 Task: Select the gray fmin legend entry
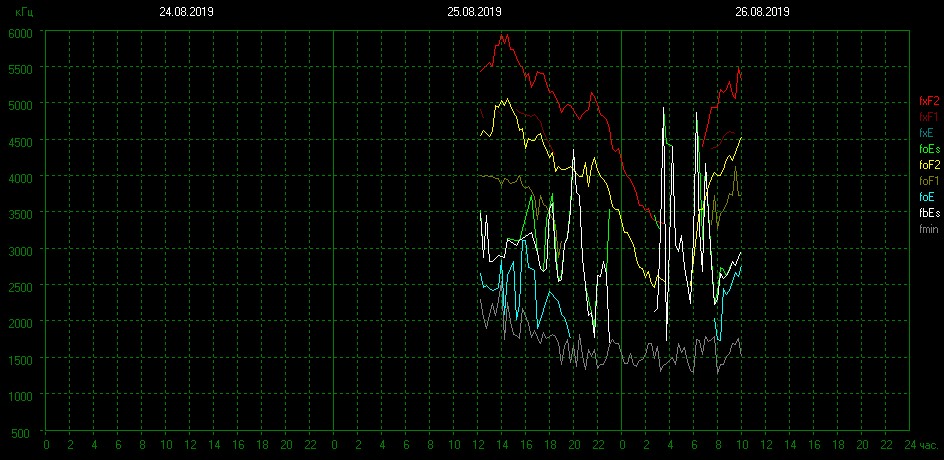coord(928,229)
